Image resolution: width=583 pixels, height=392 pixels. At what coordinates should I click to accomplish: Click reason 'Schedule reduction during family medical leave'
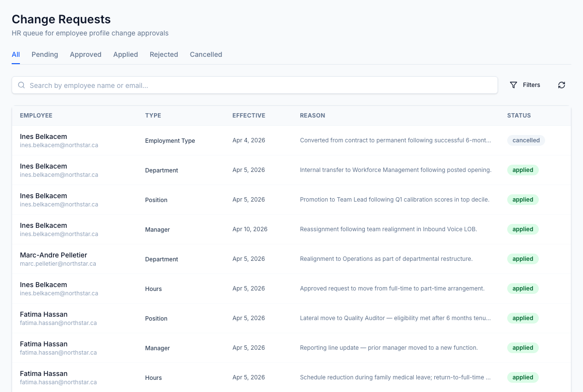pyautogui.click(x=395, y=377)
